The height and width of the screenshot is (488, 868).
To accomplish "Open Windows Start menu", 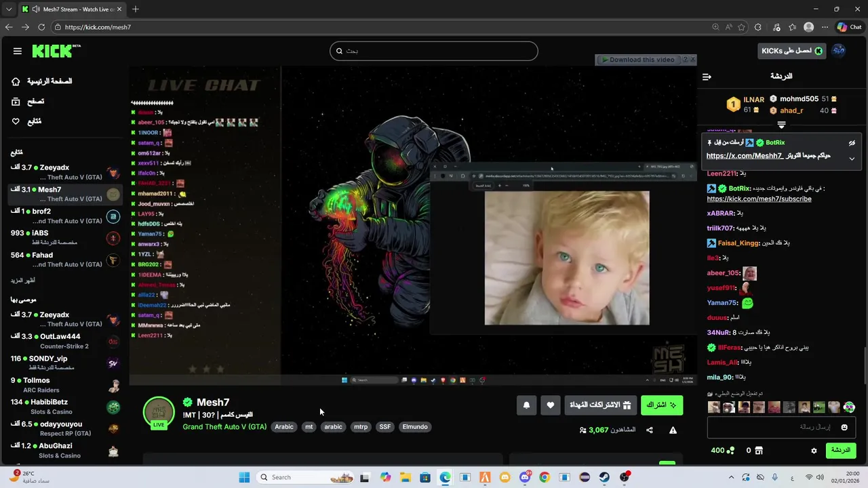I will [x=244, y=477].
